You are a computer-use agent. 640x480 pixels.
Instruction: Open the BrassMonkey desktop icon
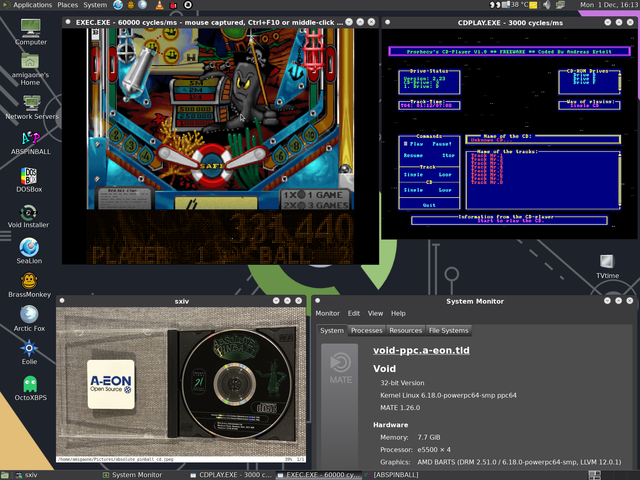pos(29,283)
